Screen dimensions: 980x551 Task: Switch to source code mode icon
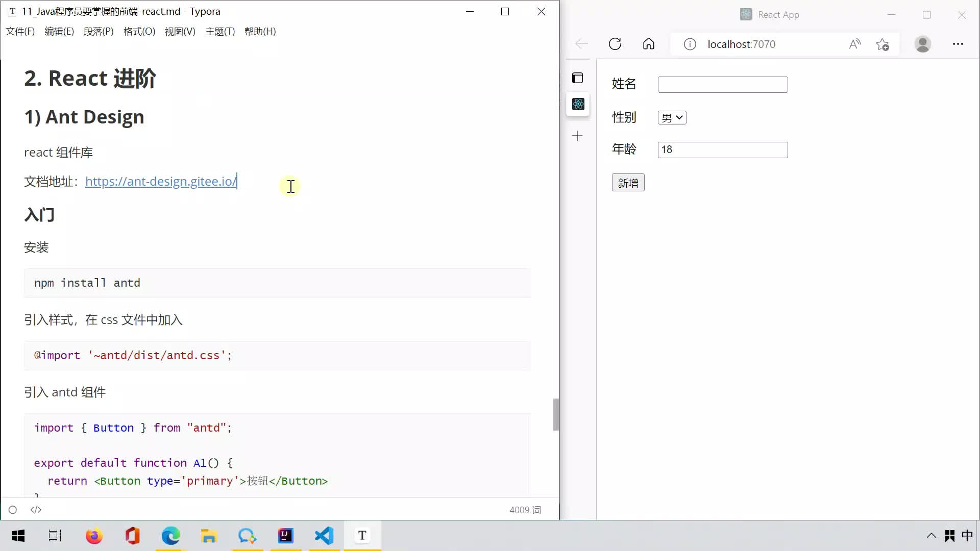click(x=36, y=510)
